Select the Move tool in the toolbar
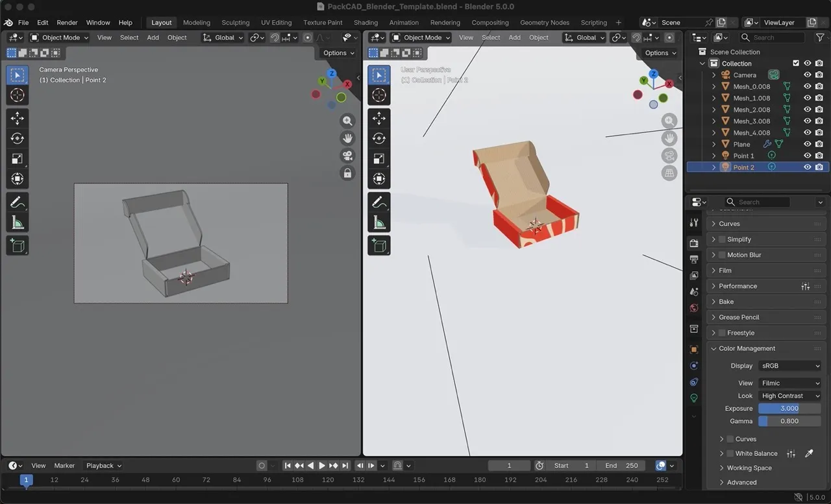Image resolution: width=831 pixels, height=504 pixels. click(x=17, y=118)
